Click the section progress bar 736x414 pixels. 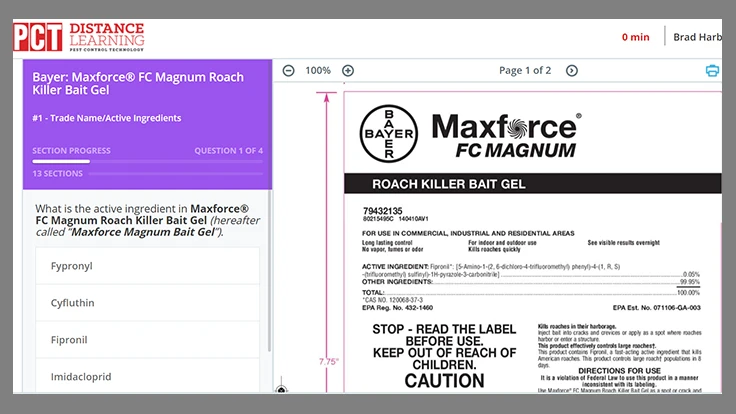[x=147, y=161]
